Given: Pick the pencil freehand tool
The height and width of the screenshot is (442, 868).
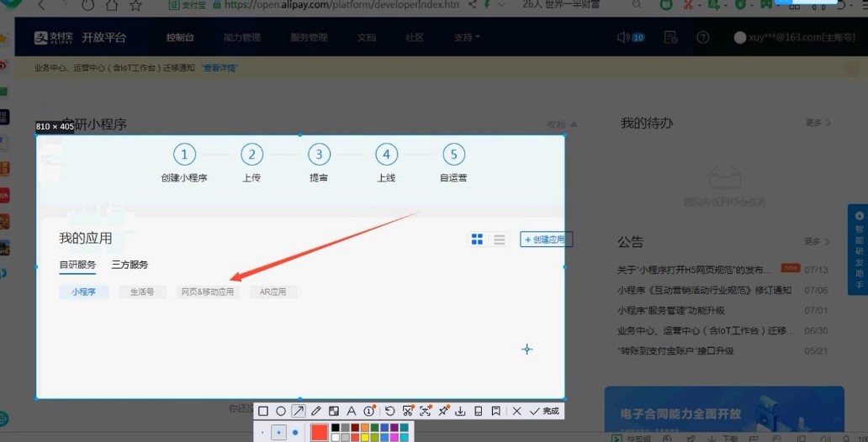Looking at the screenshot, I should (x=316, y=411).
